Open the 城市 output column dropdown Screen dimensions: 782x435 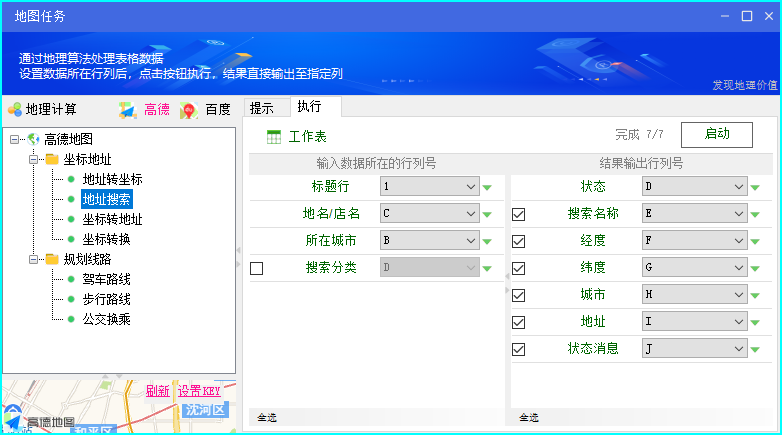click(x=694, y=294)
